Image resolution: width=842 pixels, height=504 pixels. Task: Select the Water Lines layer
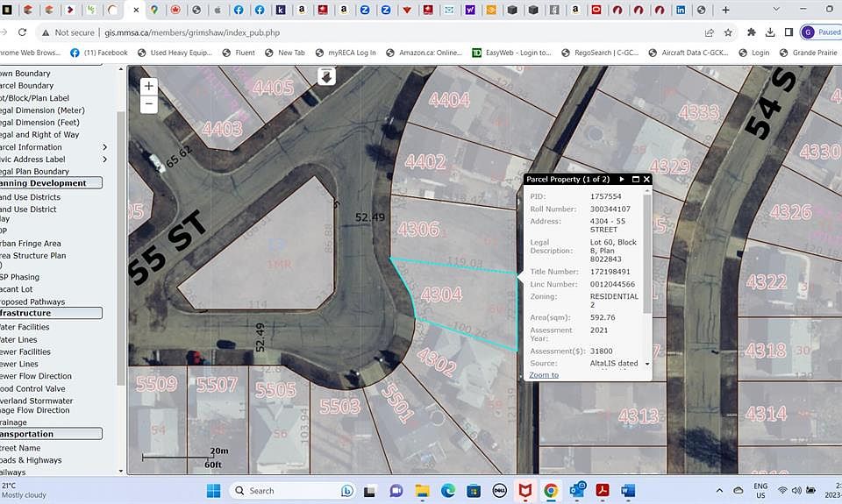click(18, 340)
